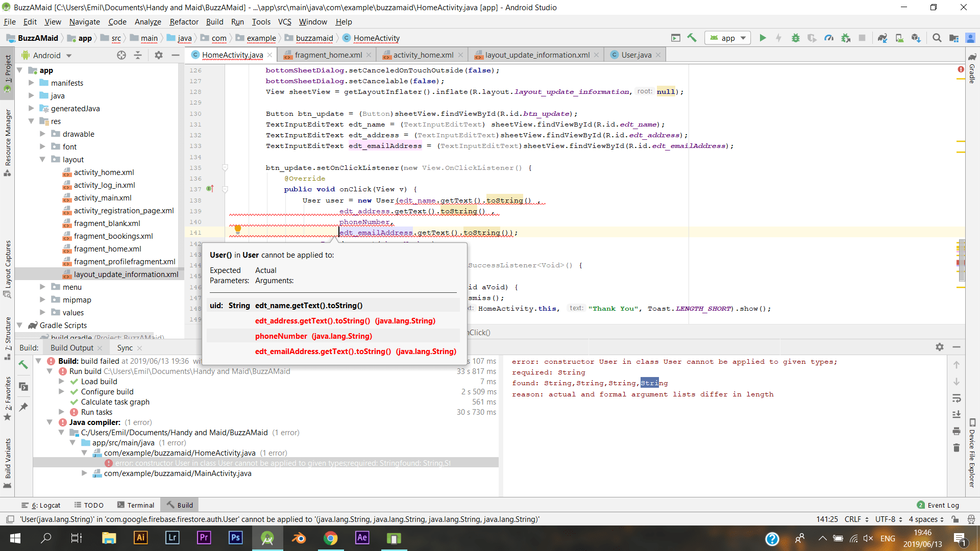980x551 pixels.
Task: Expand MainActivity.java error node
Action: point(84,473)
